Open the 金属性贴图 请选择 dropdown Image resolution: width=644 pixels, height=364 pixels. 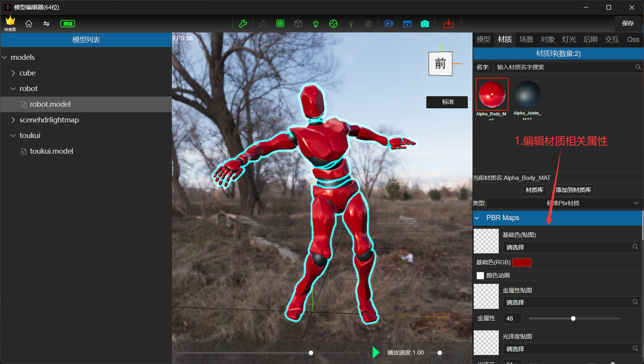coord(572,302)
